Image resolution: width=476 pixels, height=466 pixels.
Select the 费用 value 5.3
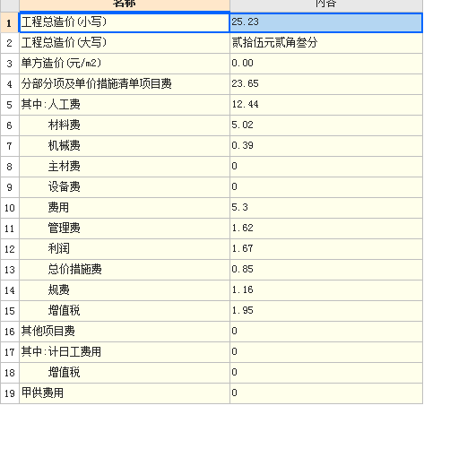(326, 208)
